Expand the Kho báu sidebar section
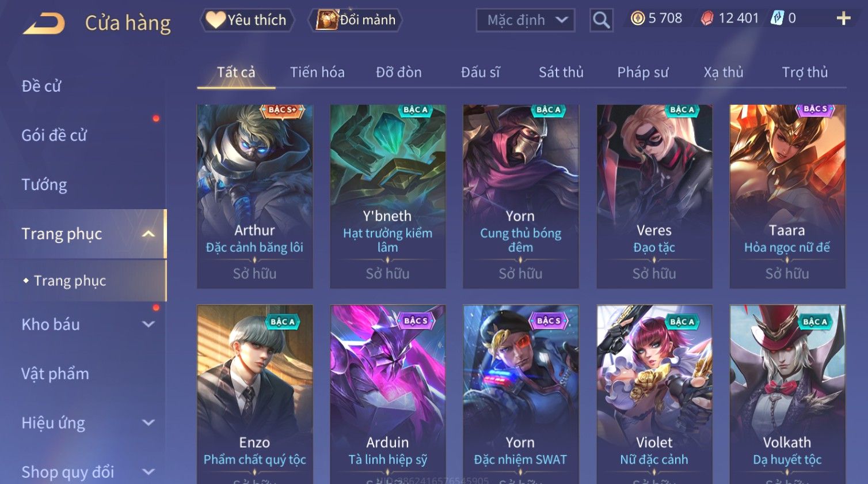Viewport: 868px width, 484px height. tap(149, 324)
